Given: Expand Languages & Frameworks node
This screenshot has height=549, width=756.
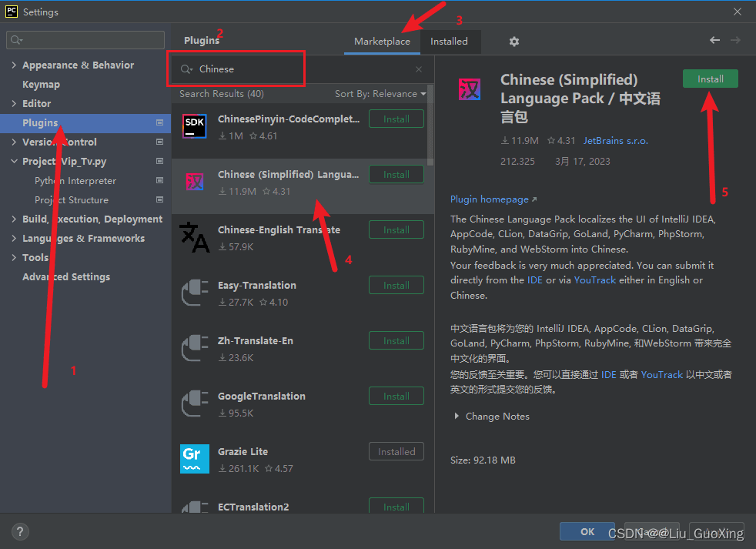Looking at the screenshot, I should coord(14,239).
